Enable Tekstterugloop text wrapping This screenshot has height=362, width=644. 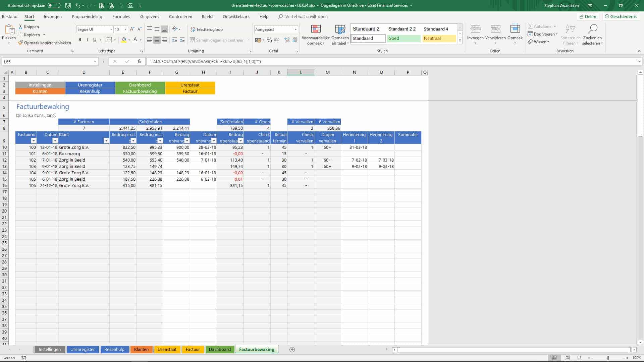[x=206, y=29]
